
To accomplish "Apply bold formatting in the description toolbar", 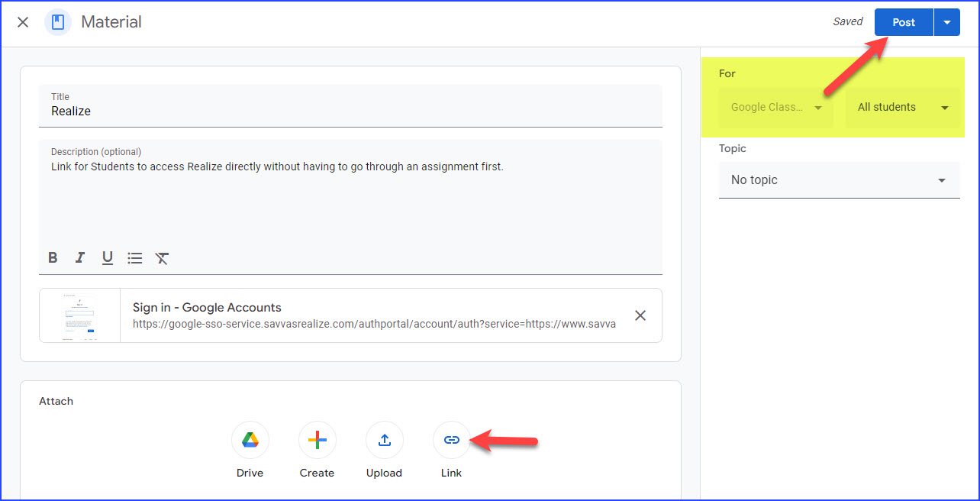I will 53,257.
